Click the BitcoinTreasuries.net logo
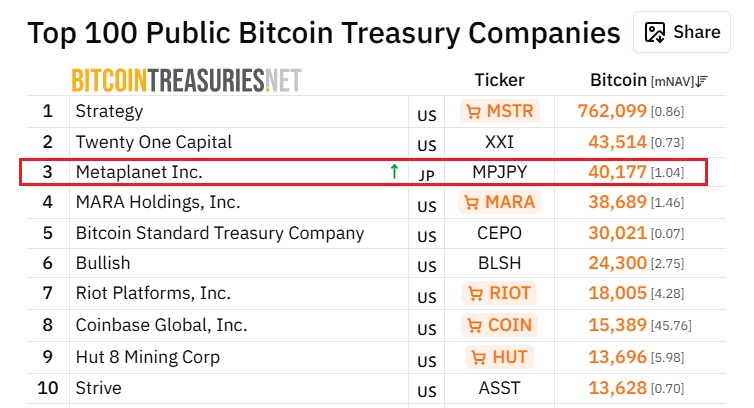Screen dimensions: 754x408 (x=186, y=80)
